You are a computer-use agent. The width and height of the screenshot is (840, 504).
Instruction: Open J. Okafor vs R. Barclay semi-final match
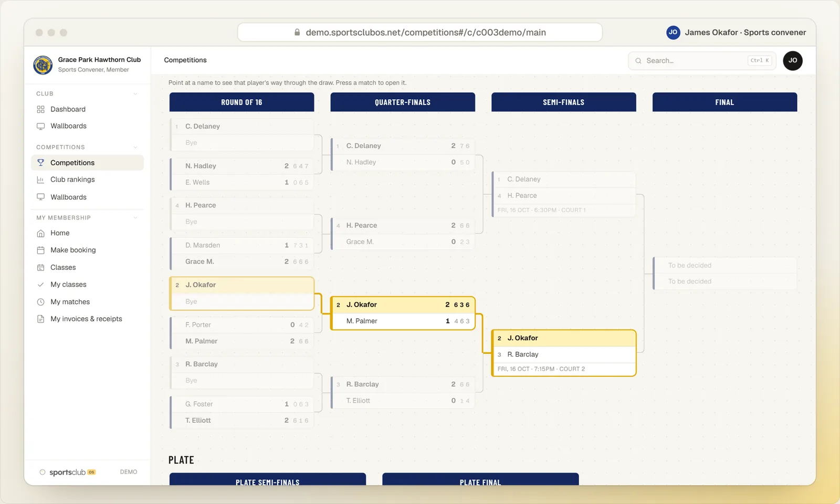click(x=564, y=353)
